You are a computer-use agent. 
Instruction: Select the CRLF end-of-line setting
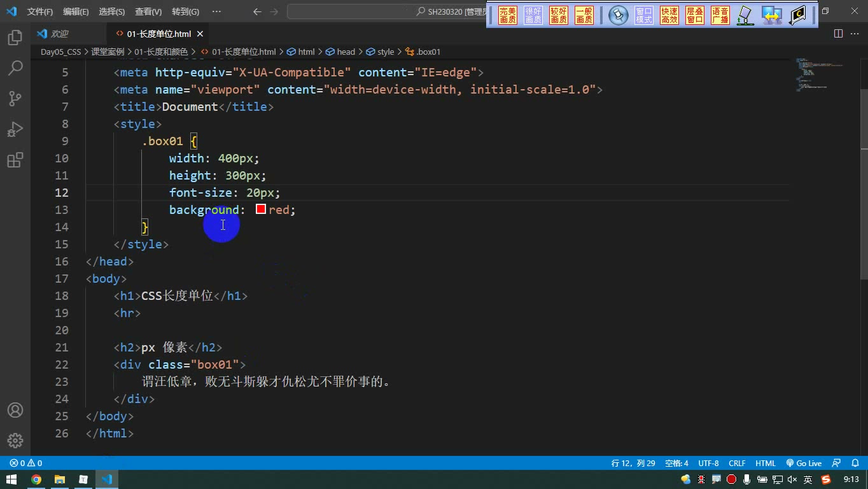(737, 464)
